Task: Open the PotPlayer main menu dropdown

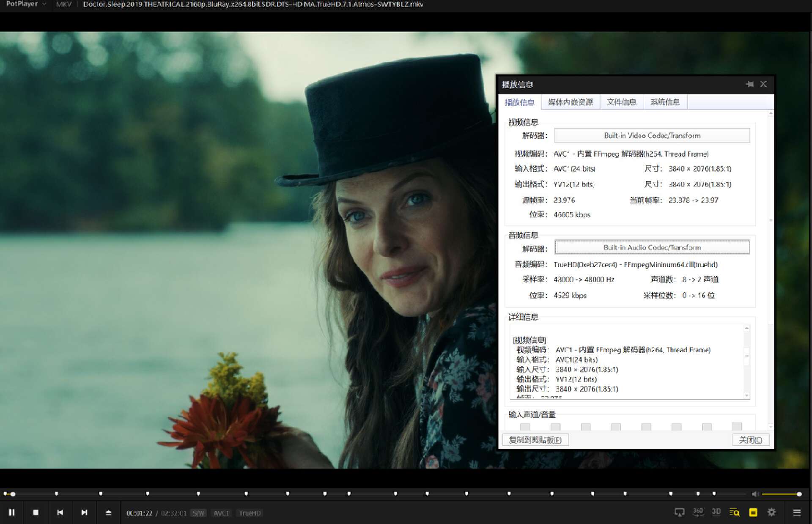Action: pos(26,4)
